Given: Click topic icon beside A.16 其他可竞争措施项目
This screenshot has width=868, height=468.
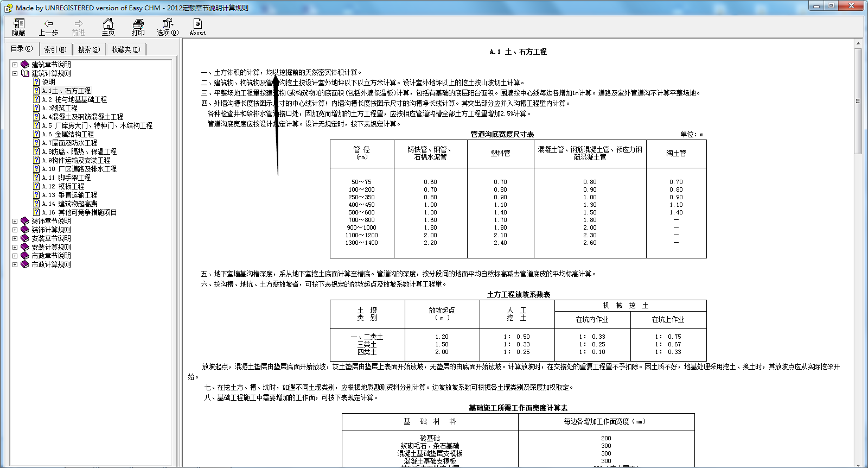Looking at the screenshot, I should [x=36, y=212].
